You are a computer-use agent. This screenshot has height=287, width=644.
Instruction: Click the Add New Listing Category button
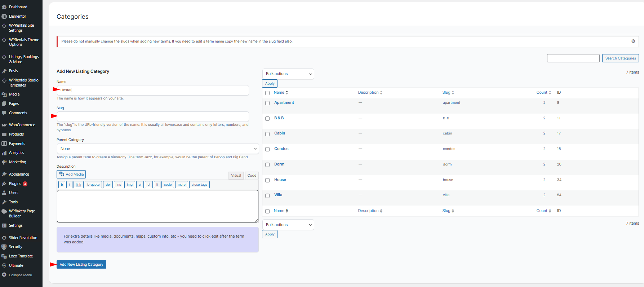81,265
